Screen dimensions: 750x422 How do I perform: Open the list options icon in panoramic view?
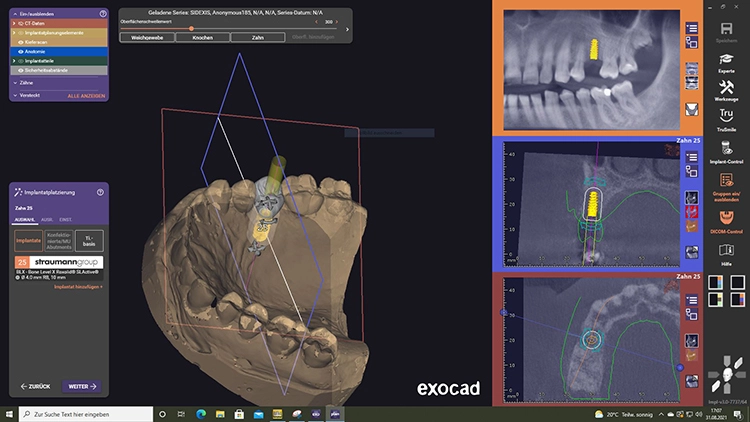tap(692, 28)
